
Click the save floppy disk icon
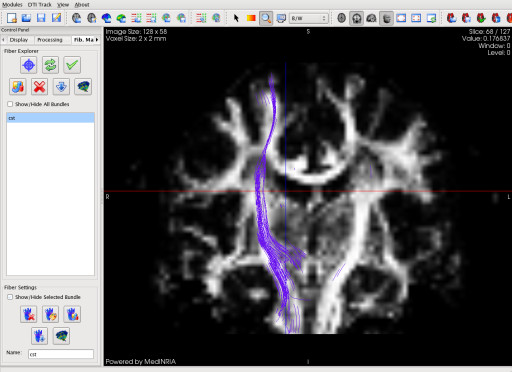41,18
